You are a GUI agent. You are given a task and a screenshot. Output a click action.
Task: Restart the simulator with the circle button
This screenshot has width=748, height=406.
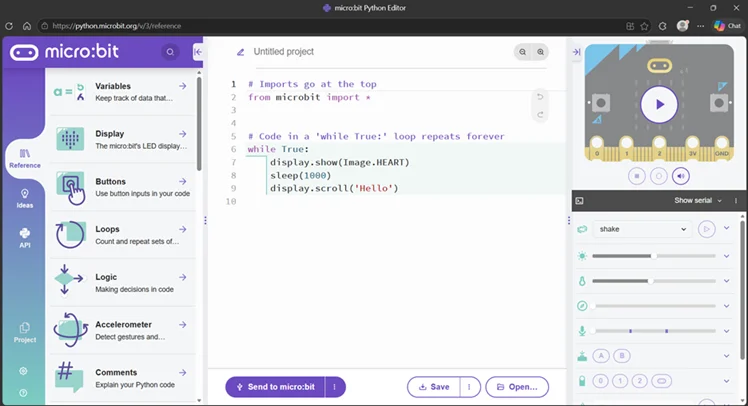tap(659, 176)
